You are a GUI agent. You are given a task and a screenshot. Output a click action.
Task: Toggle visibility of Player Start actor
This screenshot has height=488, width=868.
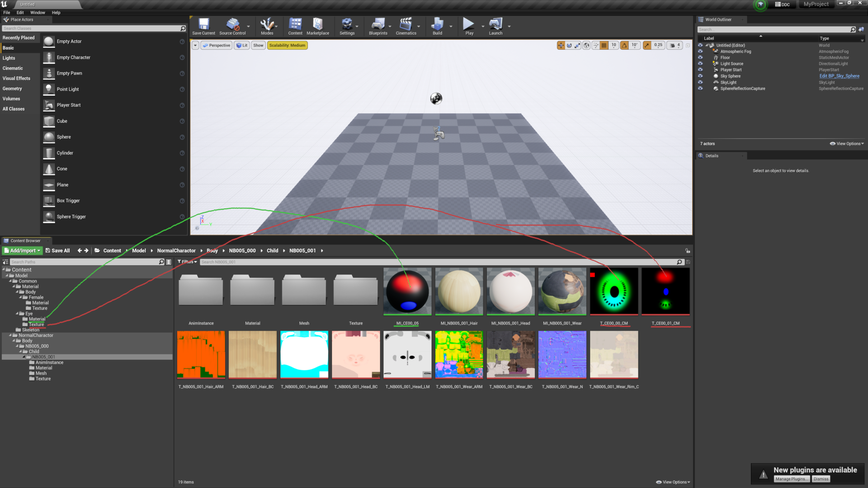tap(700, 70)
